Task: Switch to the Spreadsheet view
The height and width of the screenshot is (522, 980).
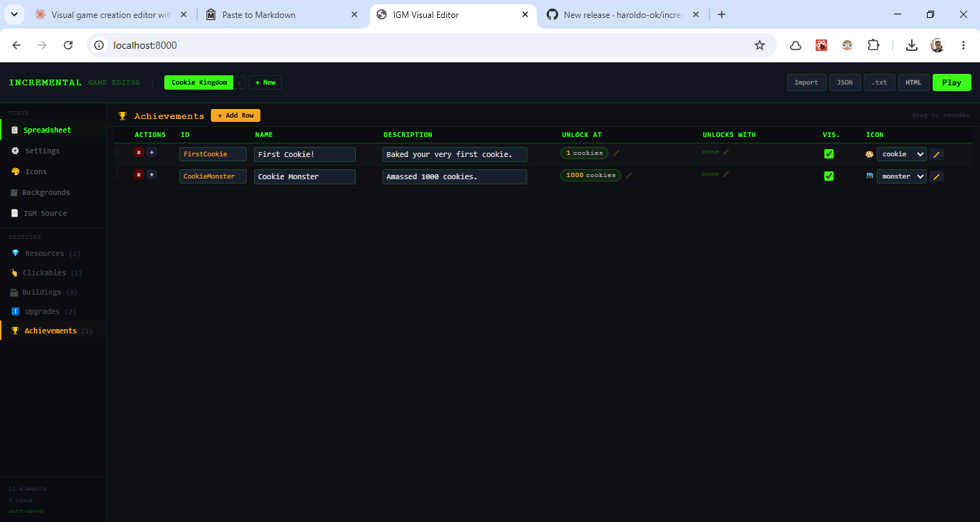Action: tap(53, 130)
